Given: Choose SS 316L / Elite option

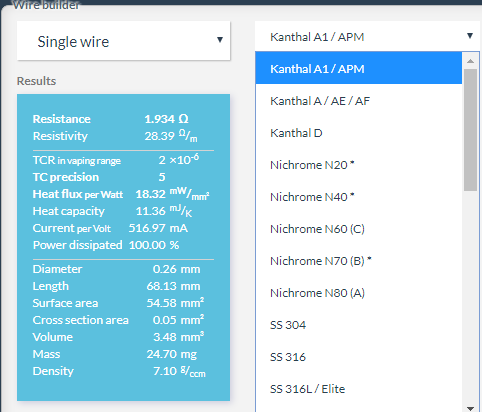Looking at the screenshot, I should coord(359,388).
